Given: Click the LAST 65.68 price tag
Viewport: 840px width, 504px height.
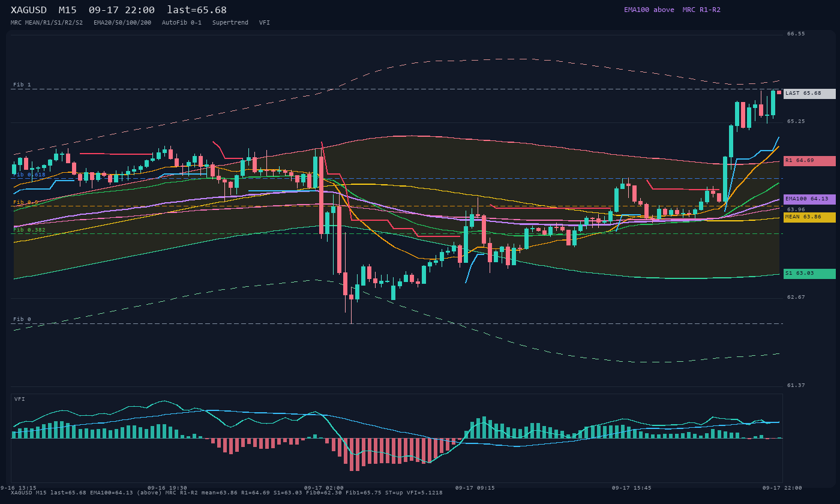Looking at the screenshot, I should point(809,94).
